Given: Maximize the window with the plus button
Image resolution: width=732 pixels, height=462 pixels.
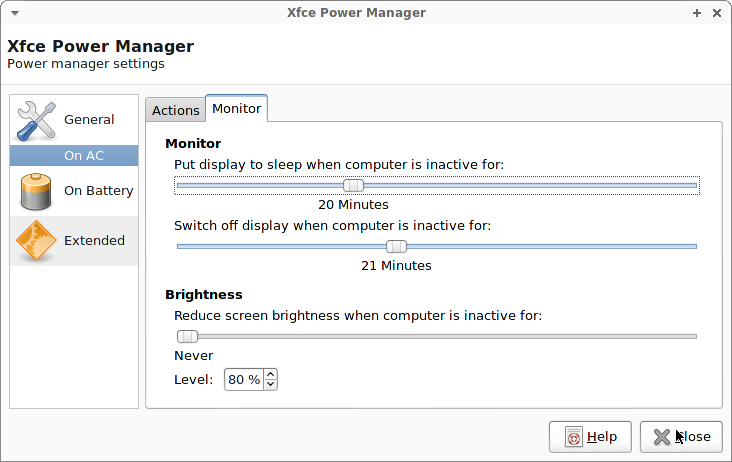Looking at the screenshot, I should (x=697, y=13).
